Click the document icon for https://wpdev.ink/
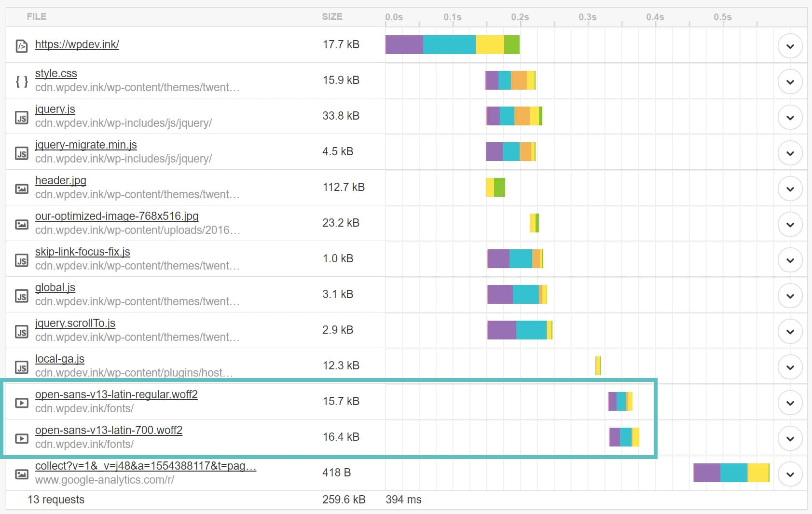This screenshot has height=514, width=812. [x=22, y=45]
